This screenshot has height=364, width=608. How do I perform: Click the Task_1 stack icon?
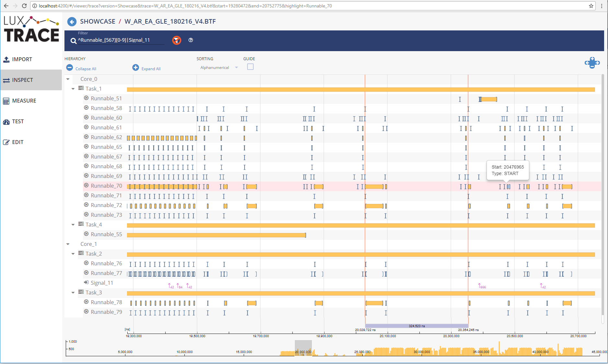coord(81,88)
